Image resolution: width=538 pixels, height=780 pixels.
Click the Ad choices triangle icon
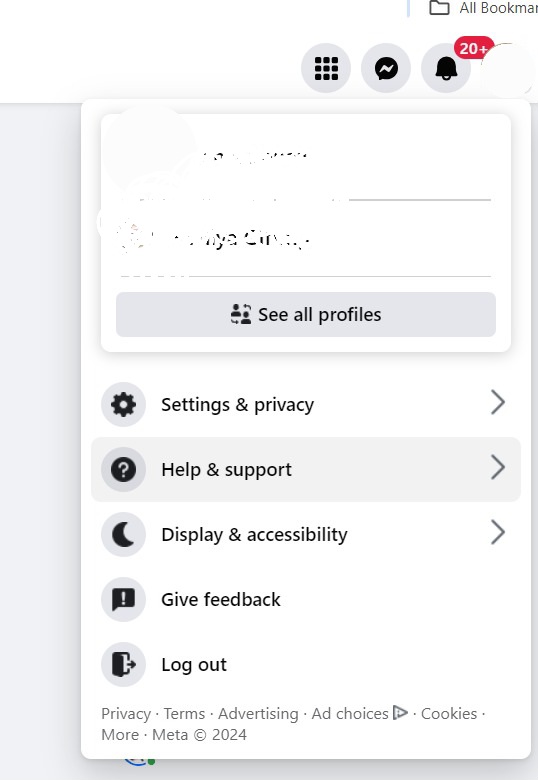(400, 712)
